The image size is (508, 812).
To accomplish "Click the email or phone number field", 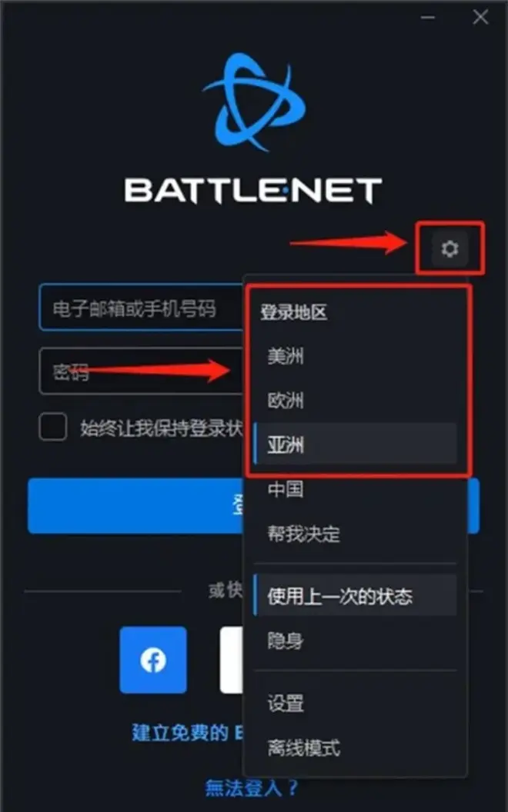I will (x=142, y=307).
